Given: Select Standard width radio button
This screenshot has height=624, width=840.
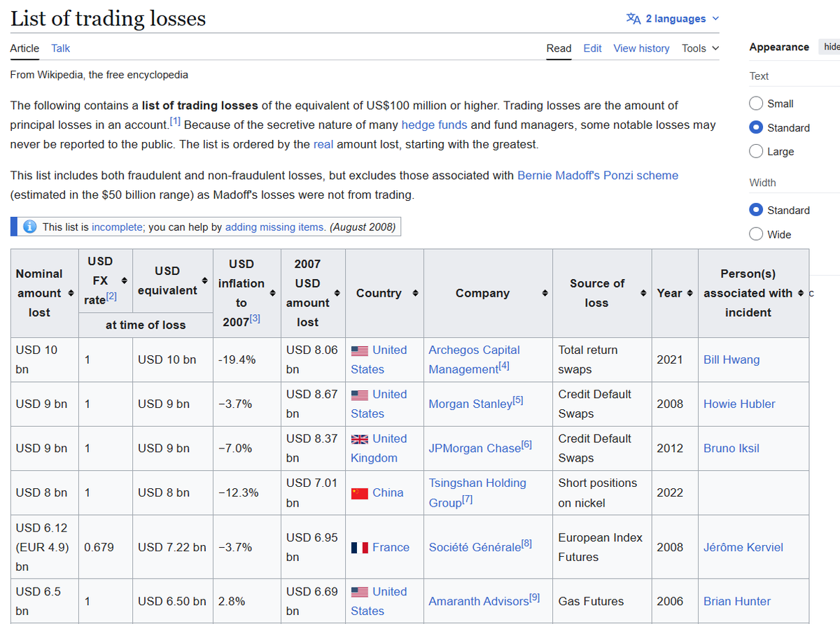Looking at the screenshot, I should [756, 210].
